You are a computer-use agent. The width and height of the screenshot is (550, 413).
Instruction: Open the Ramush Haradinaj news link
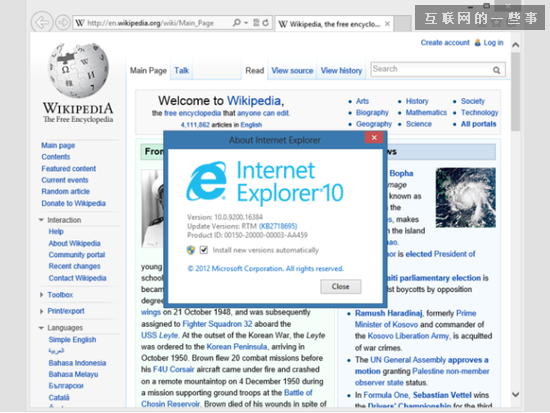coord(388,313)
